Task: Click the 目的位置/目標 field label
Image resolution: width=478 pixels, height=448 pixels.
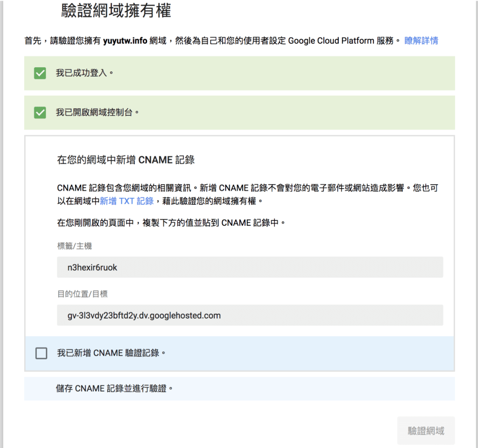Action: [x=73, y=294]
